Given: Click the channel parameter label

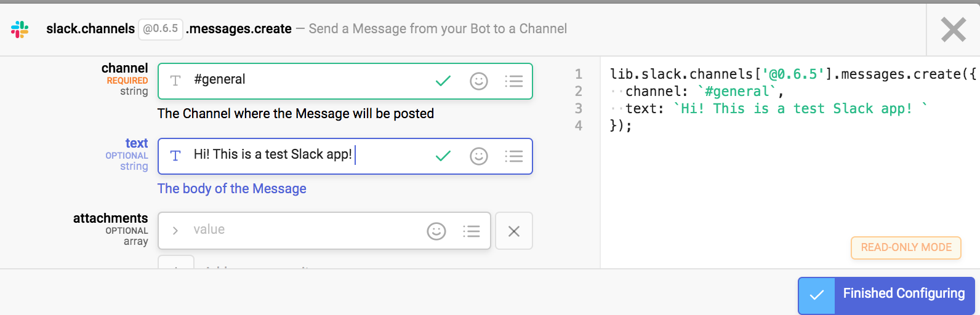Looking at the screenshot, I should [125, 68].
